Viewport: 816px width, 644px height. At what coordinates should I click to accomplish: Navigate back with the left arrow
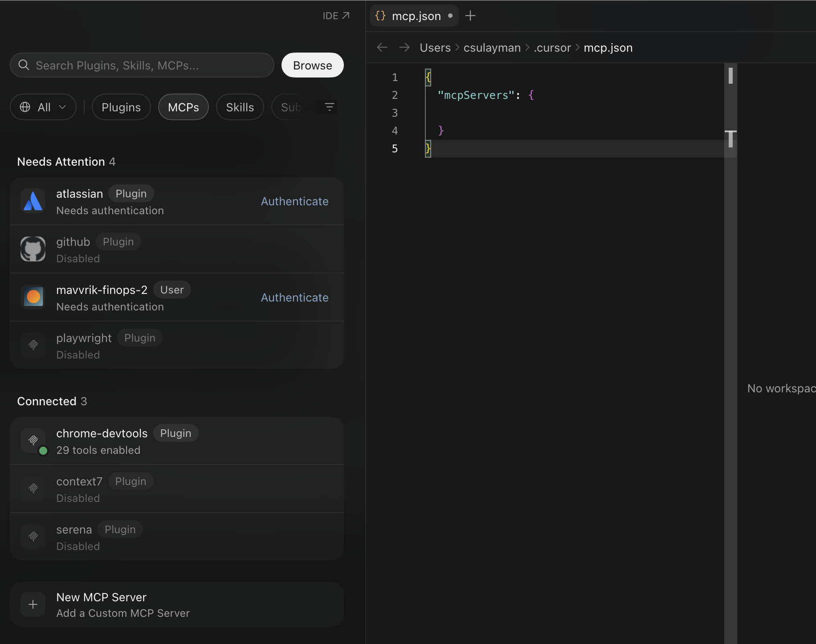[x=382, y=47]
